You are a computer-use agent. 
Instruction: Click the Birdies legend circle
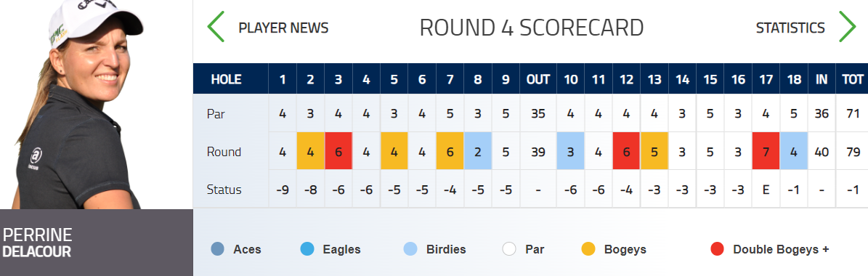(x=410, y=249)
